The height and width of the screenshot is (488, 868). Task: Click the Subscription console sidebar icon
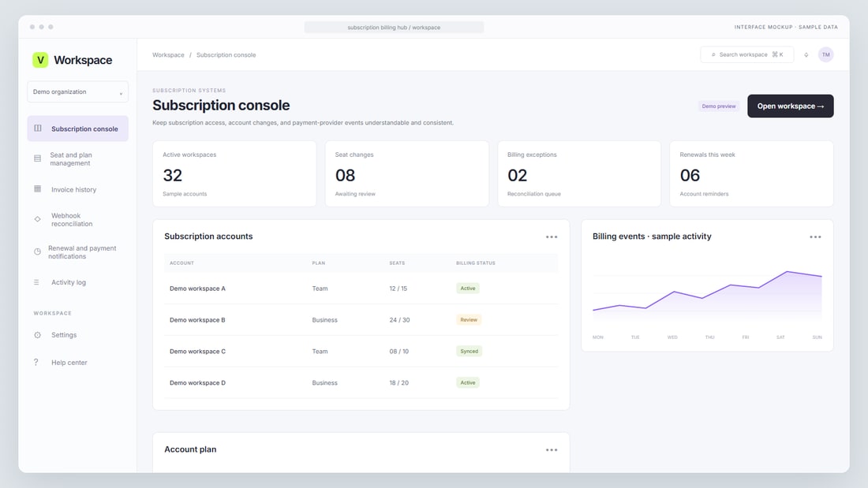pyautogui.click(x=38, y=129)
